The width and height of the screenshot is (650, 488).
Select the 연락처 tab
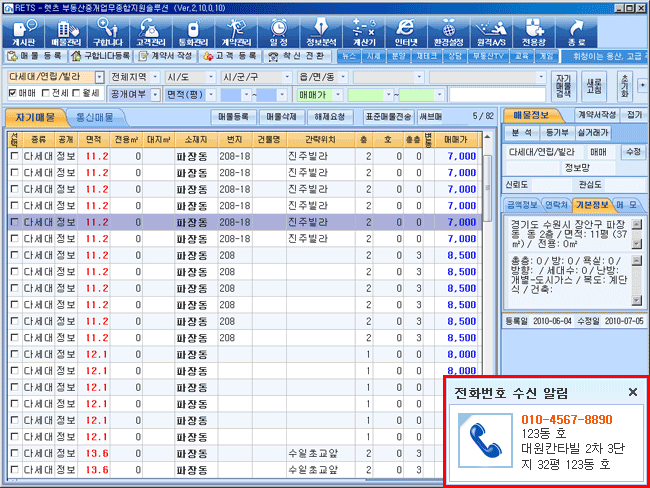[x=556, y=204]
